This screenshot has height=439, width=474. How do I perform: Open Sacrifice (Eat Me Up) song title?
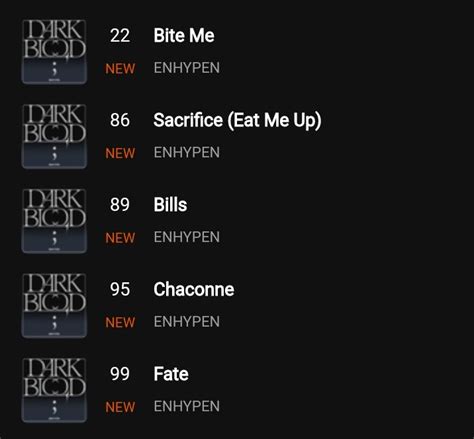point(237,120)
